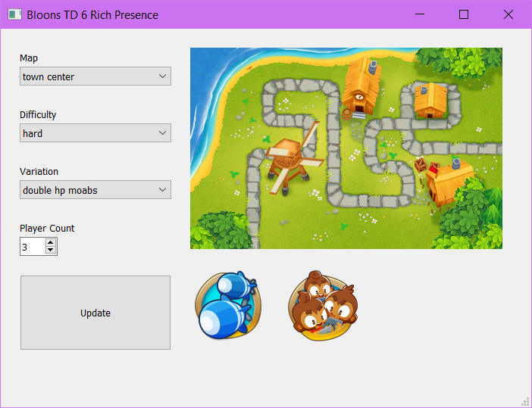The image size is (532, 408).
Task: Open the Difficulty dropdown showing hard
Action: [x=95, y=132]
